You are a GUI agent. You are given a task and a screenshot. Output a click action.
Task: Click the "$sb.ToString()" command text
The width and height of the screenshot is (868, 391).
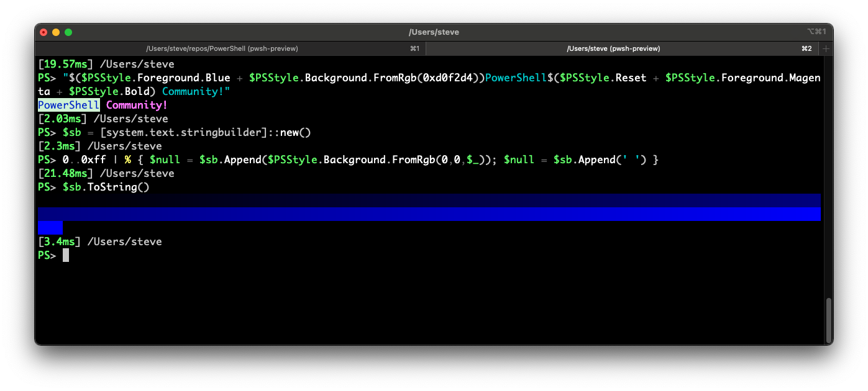(106, 187)
